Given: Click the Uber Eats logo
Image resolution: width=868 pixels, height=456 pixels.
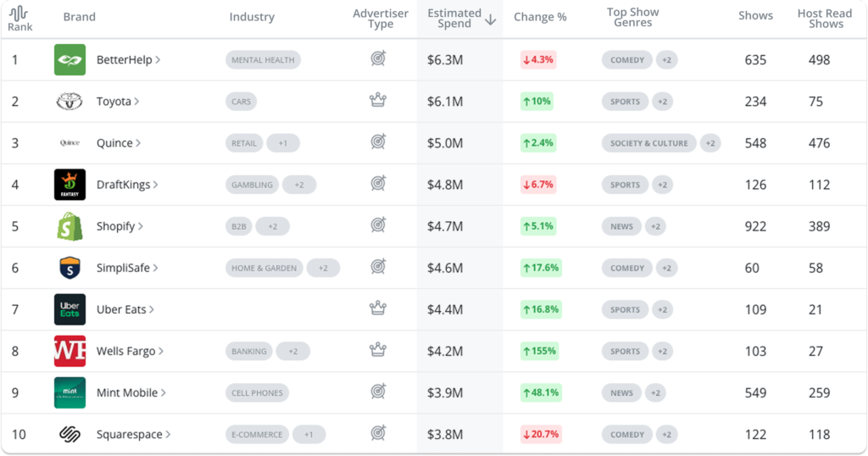Looking at the screenshot, I should coord(70,309).
